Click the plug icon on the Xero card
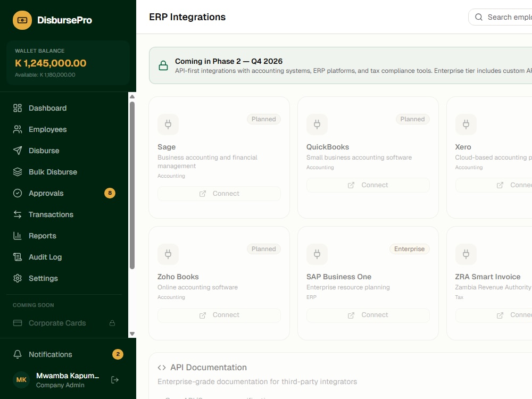Image resolution: width=532 pixels, height=399 pixels. [x=466, y=124]
